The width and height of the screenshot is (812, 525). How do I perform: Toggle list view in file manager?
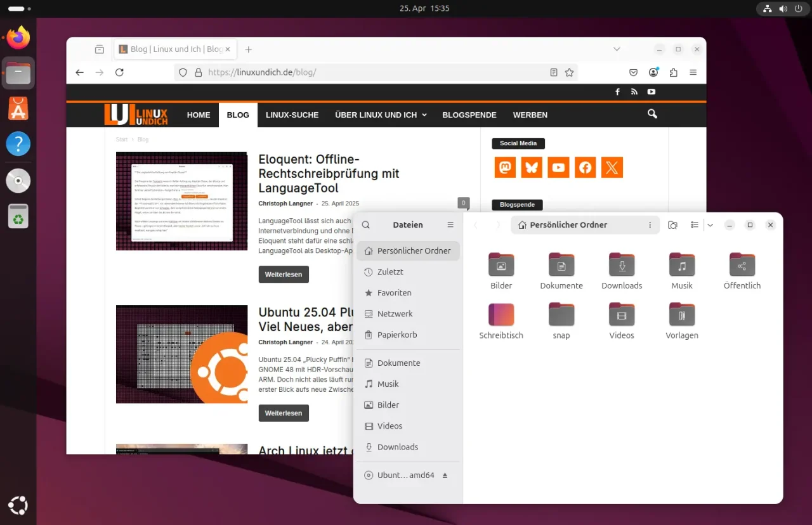pyautogui.click(x=695, y=225)
